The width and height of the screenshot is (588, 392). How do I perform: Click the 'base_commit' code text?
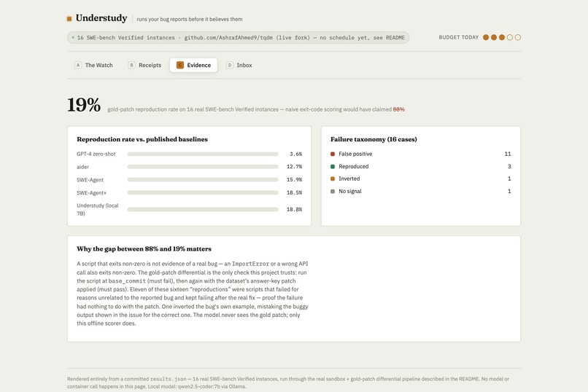pos(127,281)
